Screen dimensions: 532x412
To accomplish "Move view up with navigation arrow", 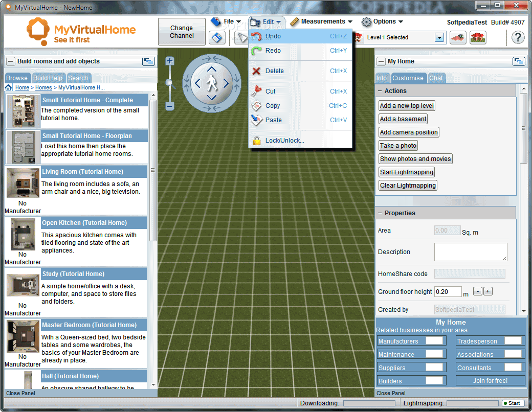I will click(212, 70).
